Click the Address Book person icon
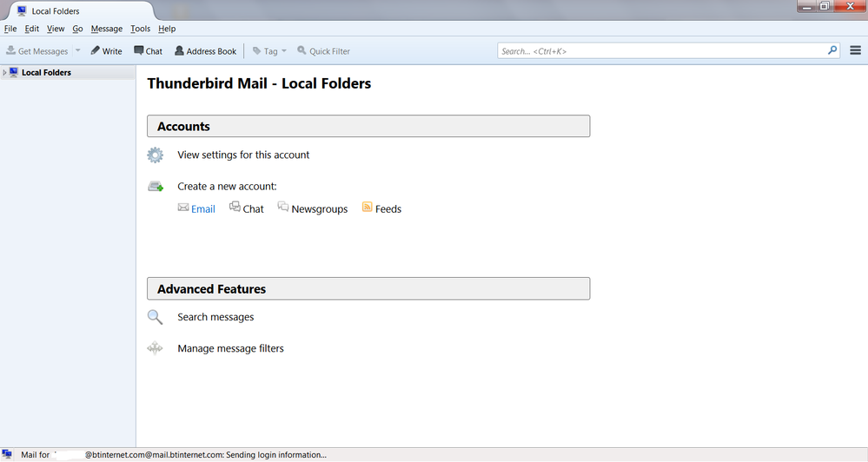 coord(179,50)
